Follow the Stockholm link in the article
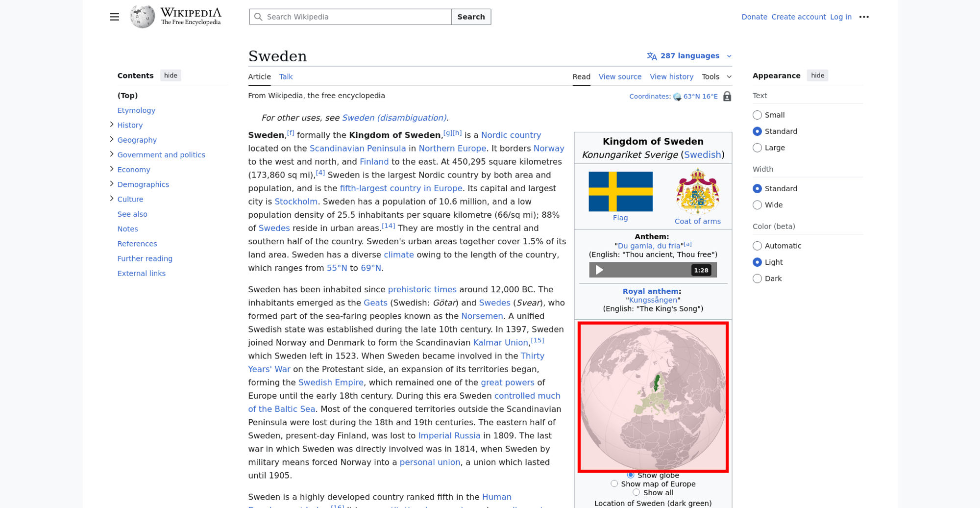Screen dimensions: 980x508 coord(296,202)
